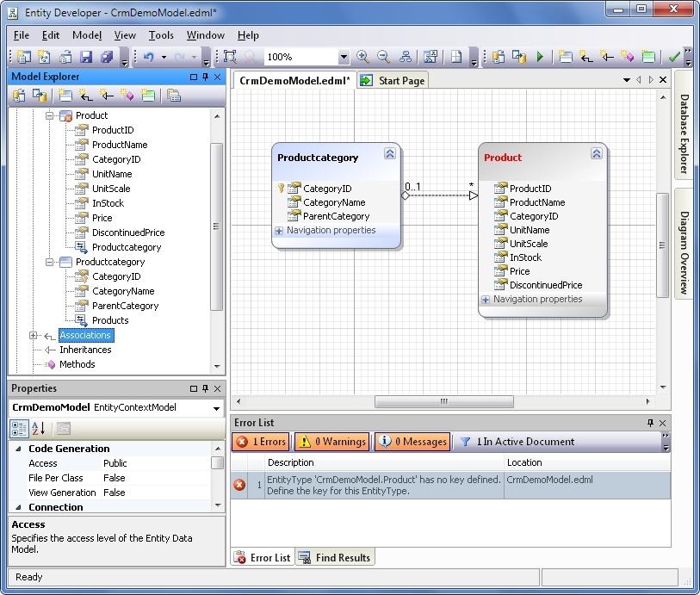Collapse the Product entity using its chevron
The width and height of the screenshot is (700, 595).
597,152
